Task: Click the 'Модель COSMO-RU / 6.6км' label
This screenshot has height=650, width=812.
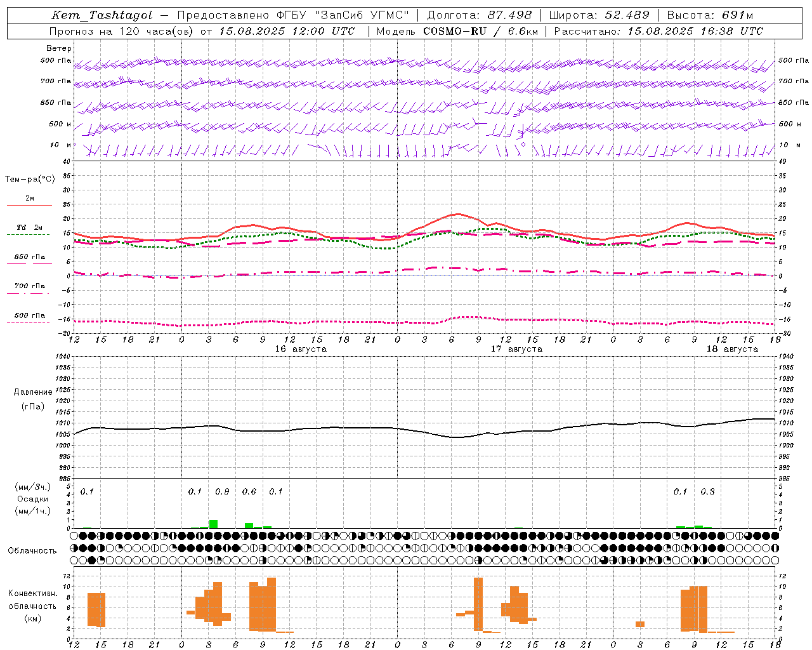Action: pyautogui.click(x=457, y=31)
